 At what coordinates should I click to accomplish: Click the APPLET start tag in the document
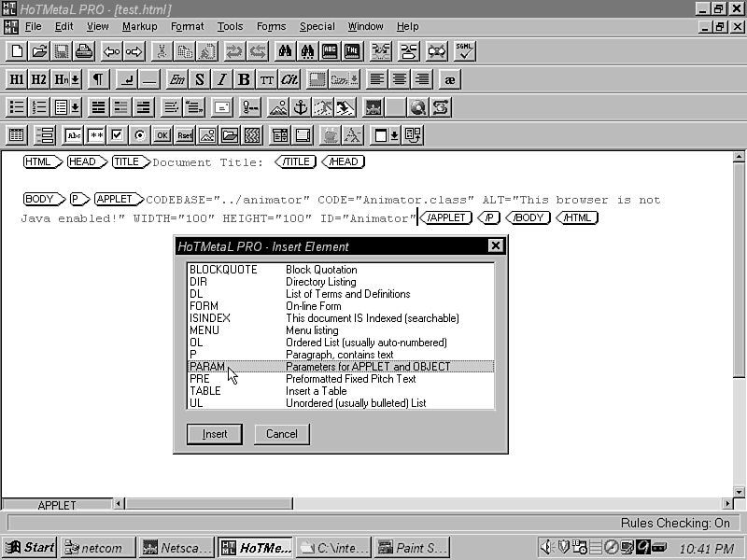click(x=119, y=199)
